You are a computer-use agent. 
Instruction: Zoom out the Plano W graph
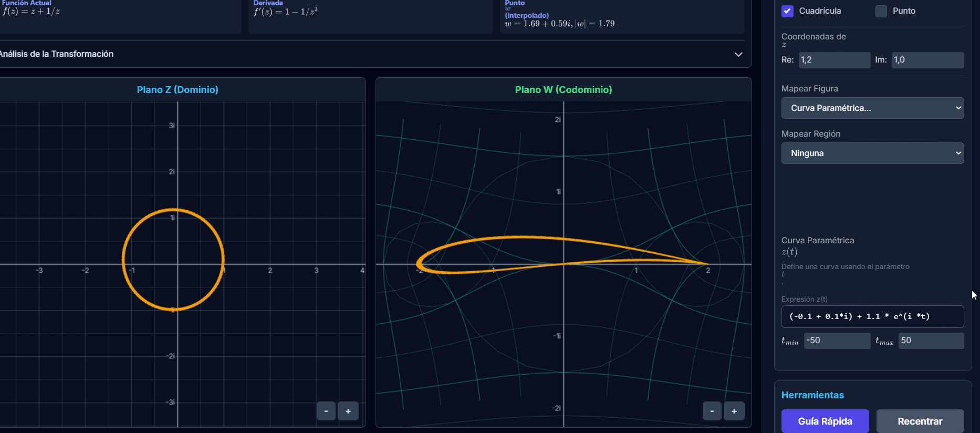click(712, 411)
